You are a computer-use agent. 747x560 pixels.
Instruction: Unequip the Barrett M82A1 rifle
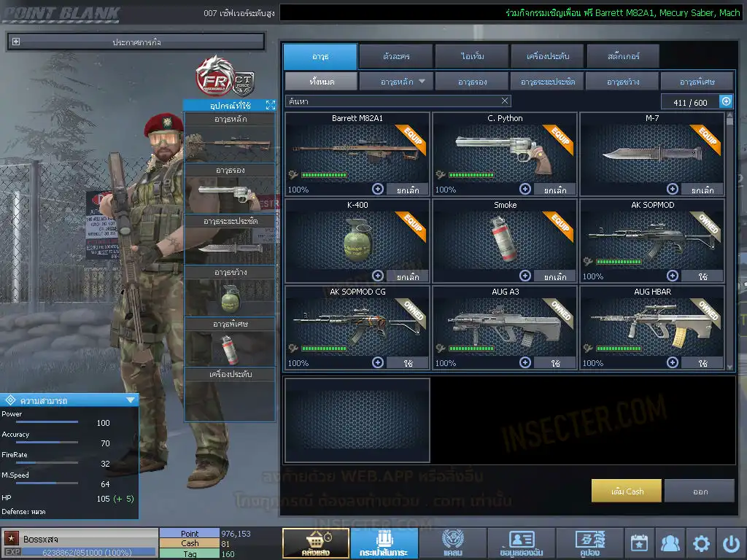406,190
